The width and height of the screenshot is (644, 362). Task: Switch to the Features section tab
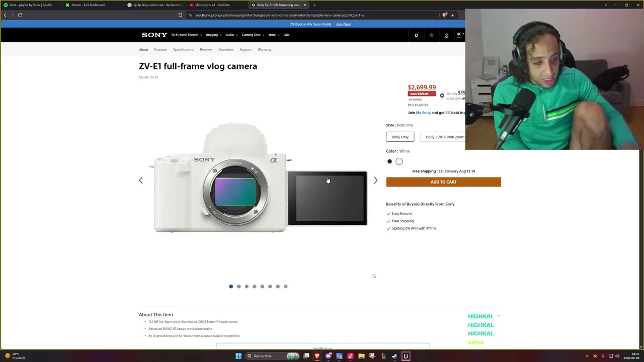point(160,49)
